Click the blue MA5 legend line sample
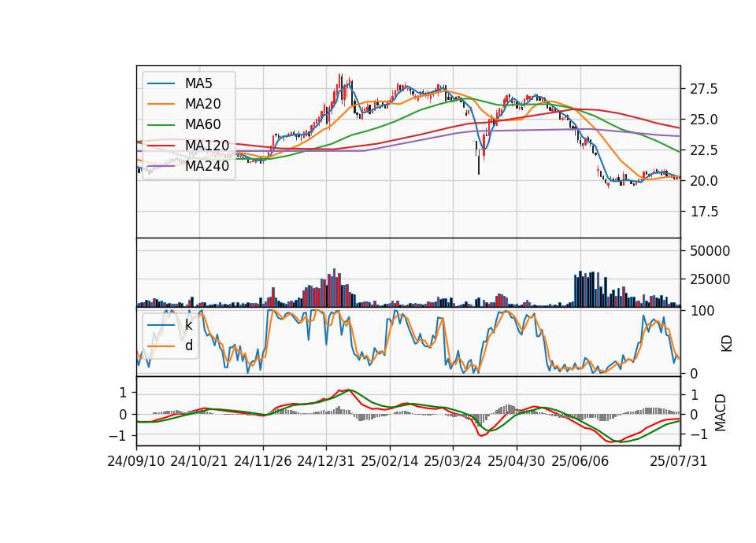 click(161, 84)
